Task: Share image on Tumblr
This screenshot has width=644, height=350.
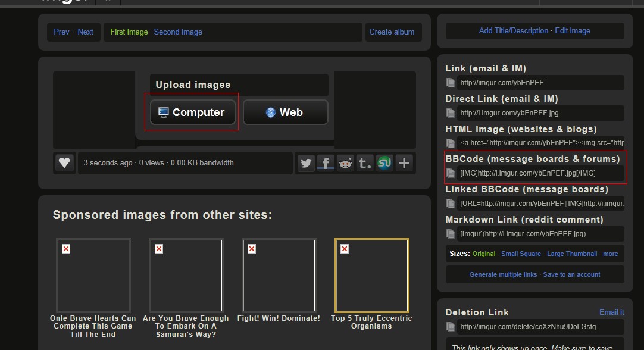Action: pos(365,162)
